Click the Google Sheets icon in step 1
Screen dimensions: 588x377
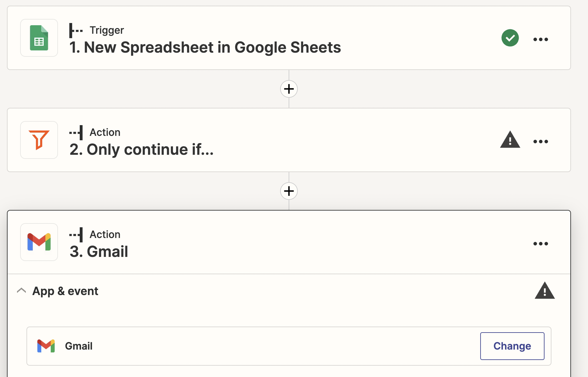[x=39, y=38]
